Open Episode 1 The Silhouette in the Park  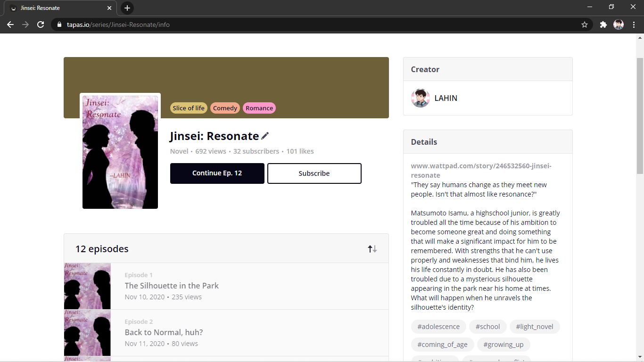point(172,286)
